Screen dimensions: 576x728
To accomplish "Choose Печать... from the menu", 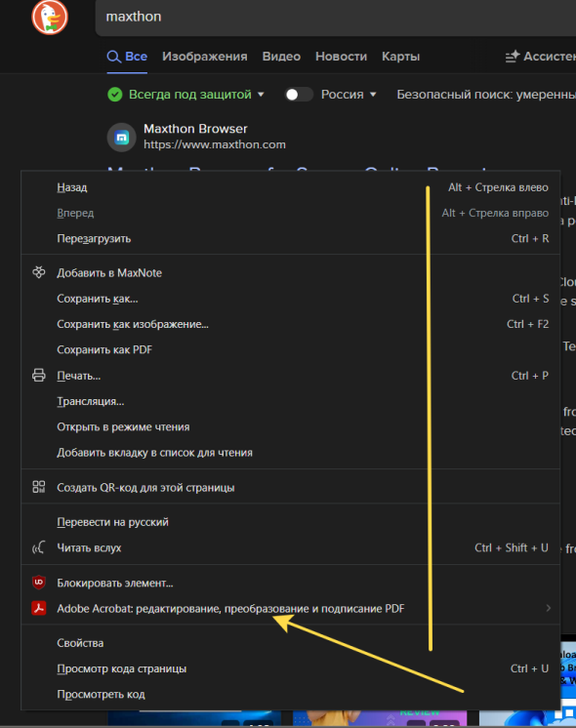I will coord(290,375).
